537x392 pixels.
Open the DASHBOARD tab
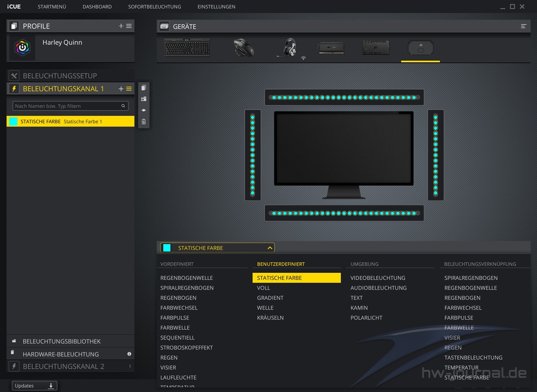point(97,7)
